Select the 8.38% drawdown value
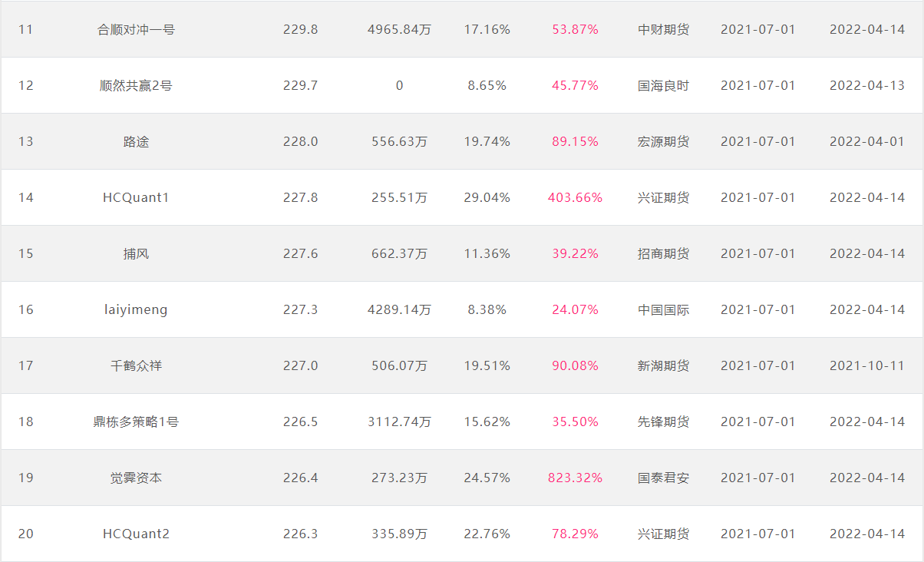The height and width of the screenshot is (562, 924). (487, 309)
